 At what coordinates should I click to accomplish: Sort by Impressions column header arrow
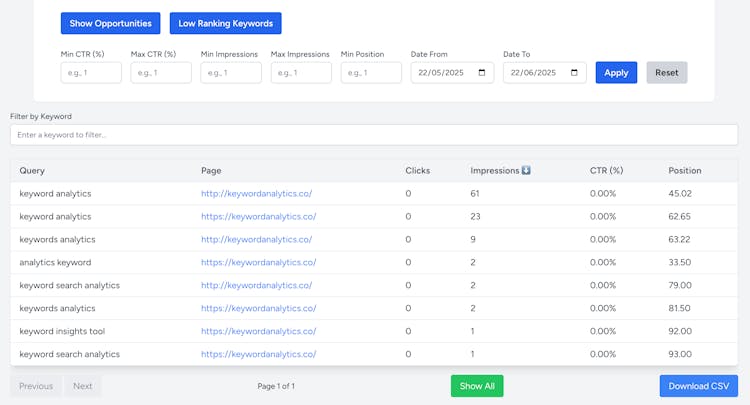[526, 171]
